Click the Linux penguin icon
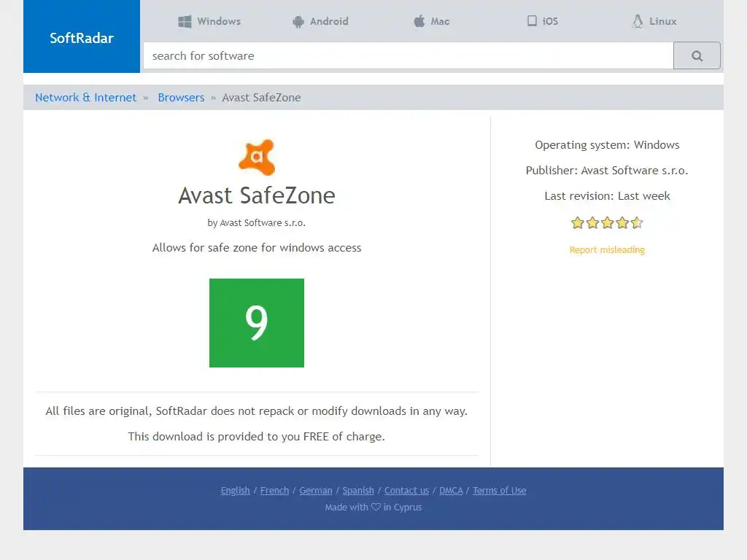The height and width of the screenshot is (560, 747). coord(638,21)
